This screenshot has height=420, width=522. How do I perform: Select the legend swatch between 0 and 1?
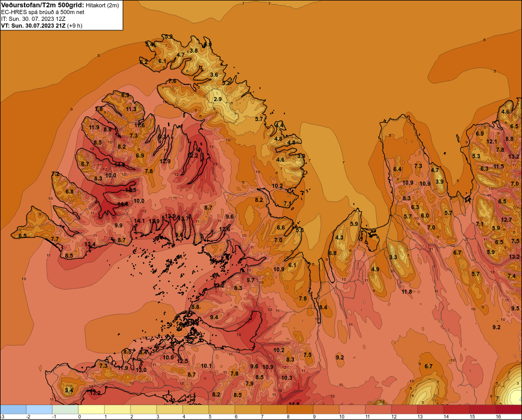(x=91, y=410)
